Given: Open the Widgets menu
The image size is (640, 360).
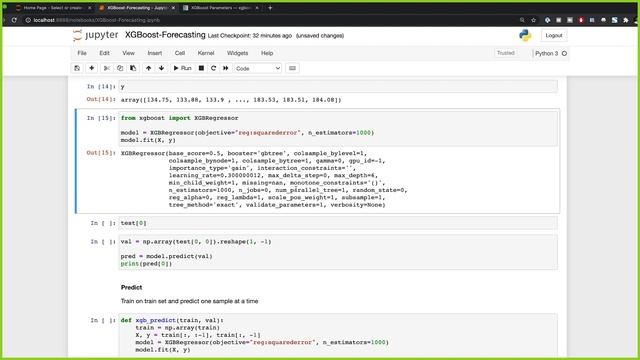Looking at the screenshot, I should (238, 53).
